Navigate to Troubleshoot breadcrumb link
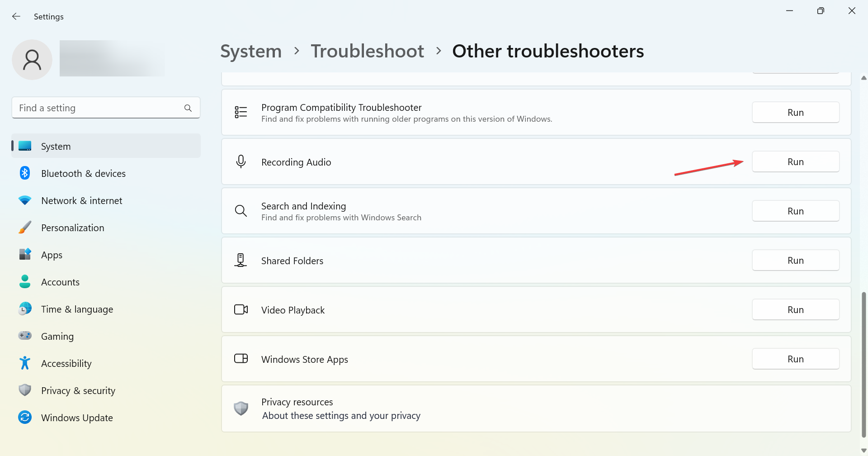 click(x=367, y=51)
